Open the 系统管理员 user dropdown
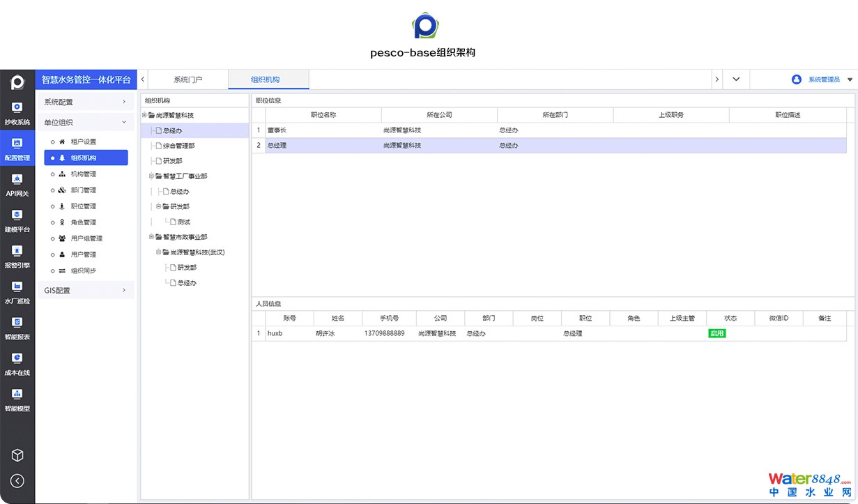858x504 pixels. pos(822,79)
